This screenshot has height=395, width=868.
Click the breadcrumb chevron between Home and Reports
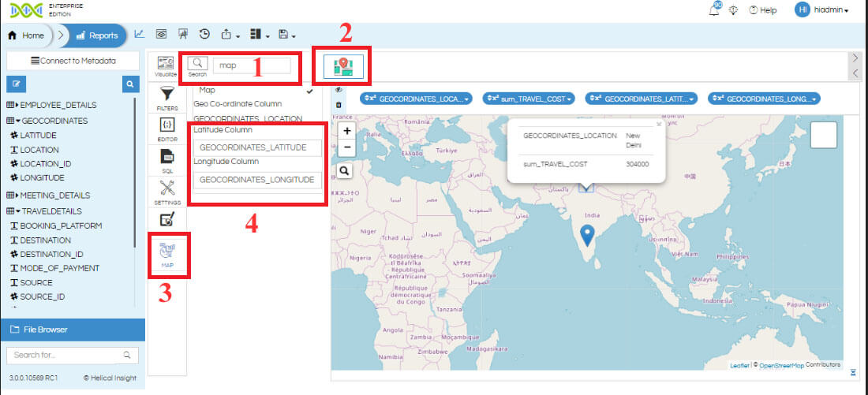(x=60, y=35)
